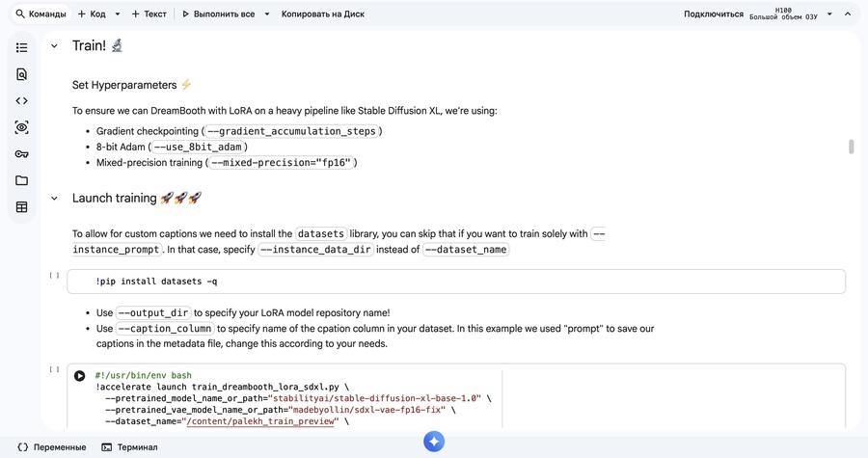This screenshot has height=458, width=868.
Task: Open the secrets key icon in sidebar
Action: click(21, 153)
